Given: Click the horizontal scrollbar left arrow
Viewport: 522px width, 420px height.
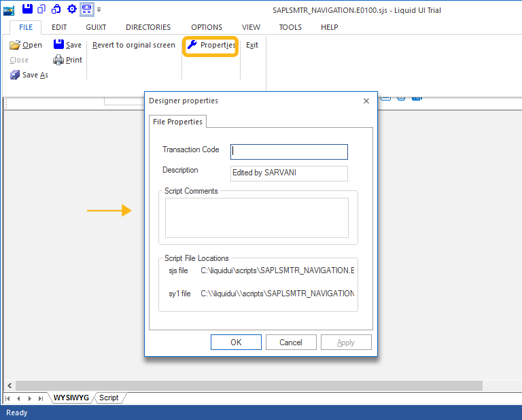Looking at the screenshot, I should [9, 385].
